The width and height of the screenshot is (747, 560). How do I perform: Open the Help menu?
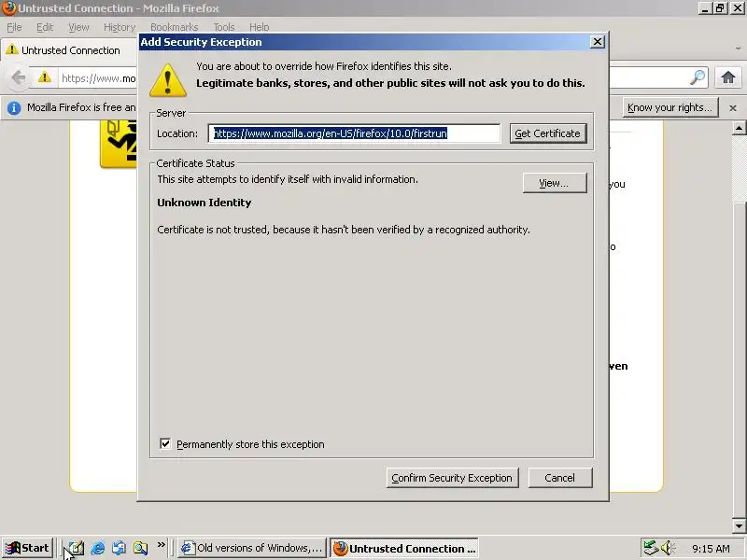260,27
